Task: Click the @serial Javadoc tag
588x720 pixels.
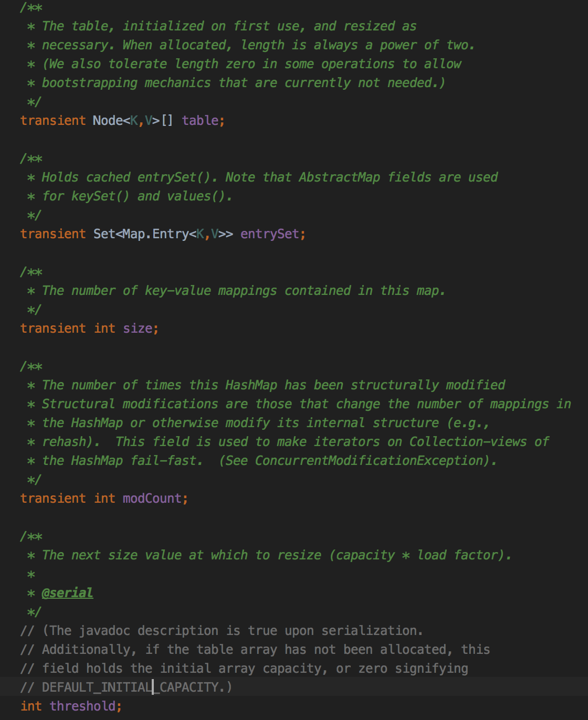Action: [x=67, y=593]
